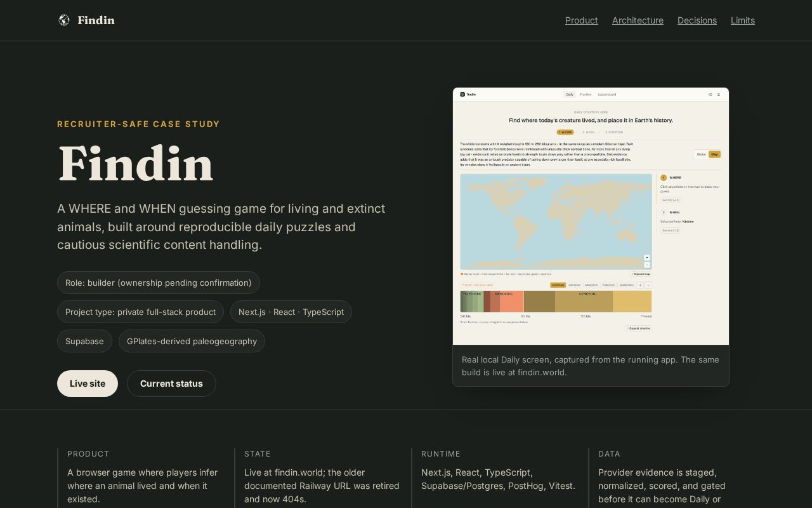The image size is (812, 508).
Task: Click the globe logo icon beside Findin
Action: point(64,20)
